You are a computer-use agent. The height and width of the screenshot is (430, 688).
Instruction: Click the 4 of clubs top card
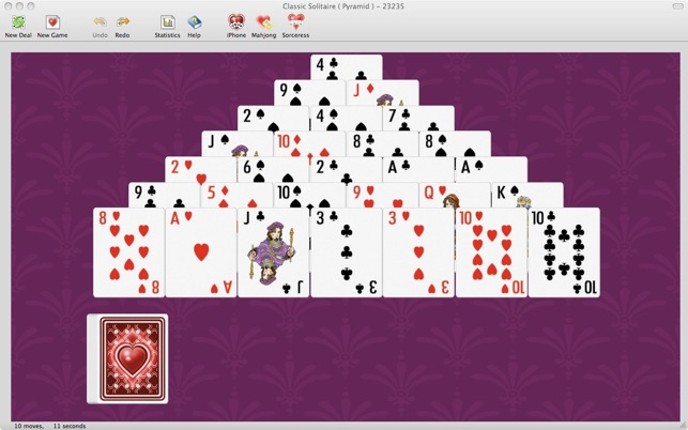pyautogui.click(x=346, y=67)
